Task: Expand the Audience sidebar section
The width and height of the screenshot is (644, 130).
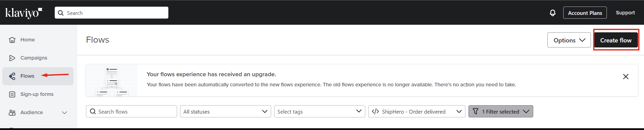Action: (x=64, y=113)
